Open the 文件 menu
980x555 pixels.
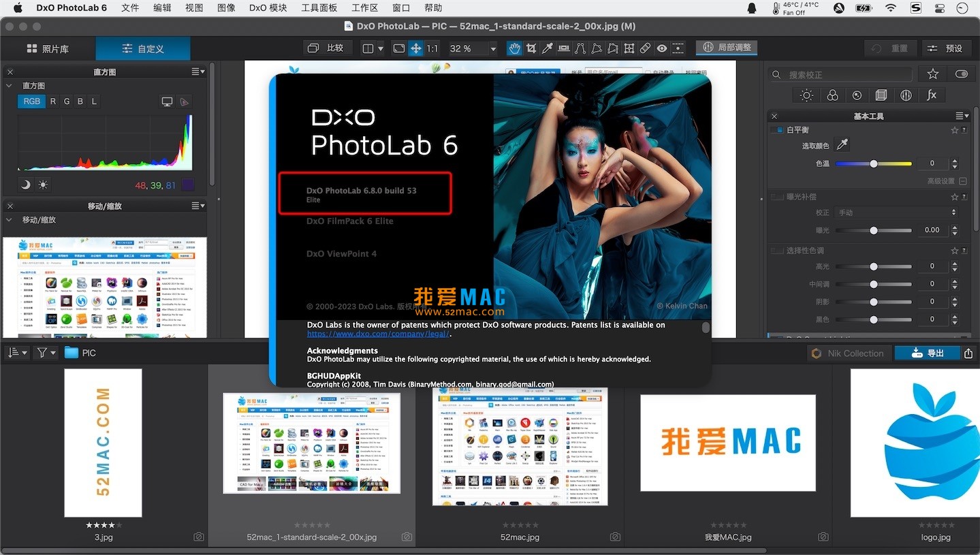[x=130, y=8]
